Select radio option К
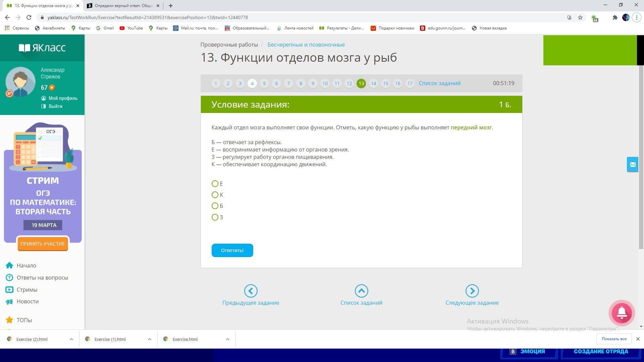The width and height of the screenshot is (644, 362). point(215,195)
